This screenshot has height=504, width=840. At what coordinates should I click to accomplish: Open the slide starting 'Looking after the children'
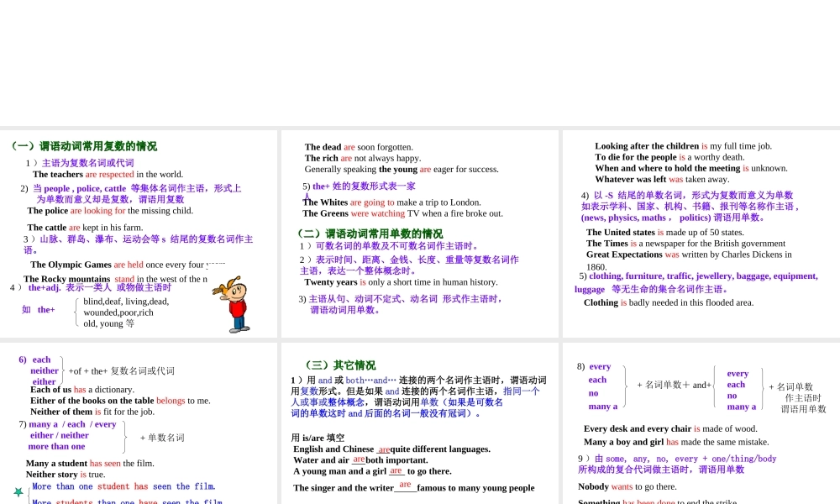tap(701, 234)
